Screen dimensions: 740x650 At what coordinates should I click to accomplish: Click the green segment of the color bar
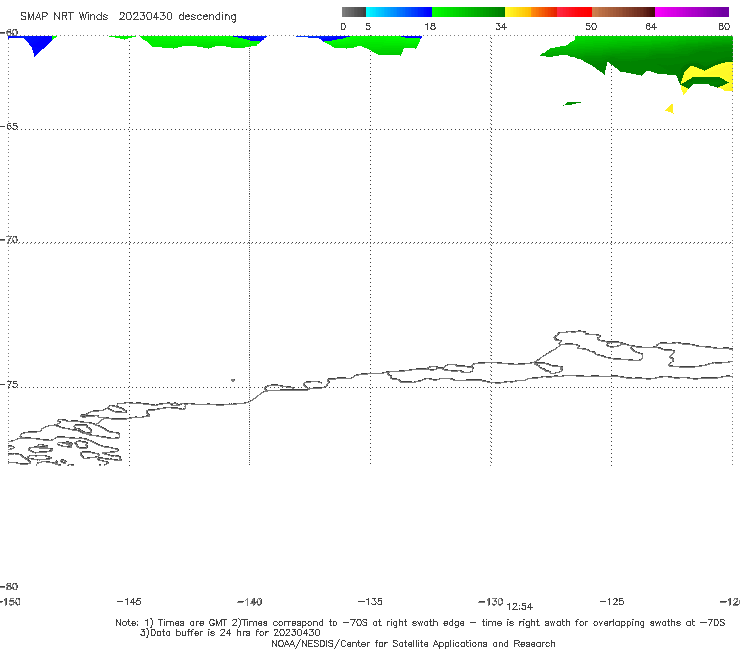coord(468,12)
